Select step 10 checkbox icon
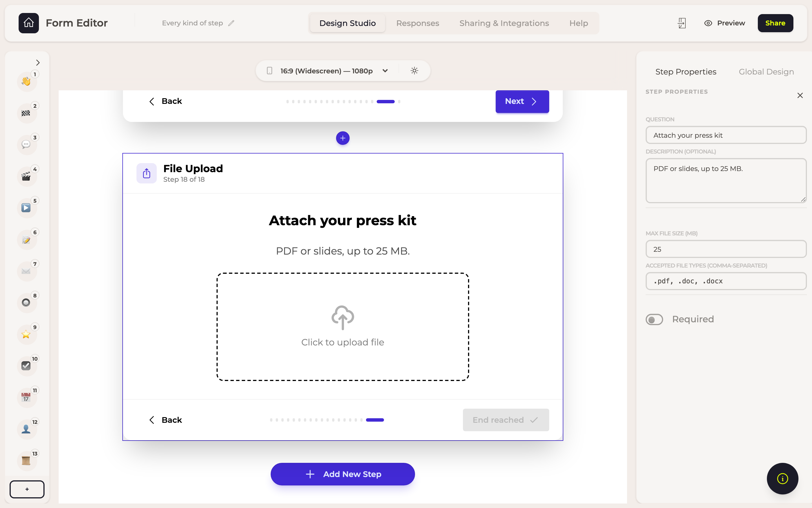Screen dimensions: 812x508 [x=26, y=366]
